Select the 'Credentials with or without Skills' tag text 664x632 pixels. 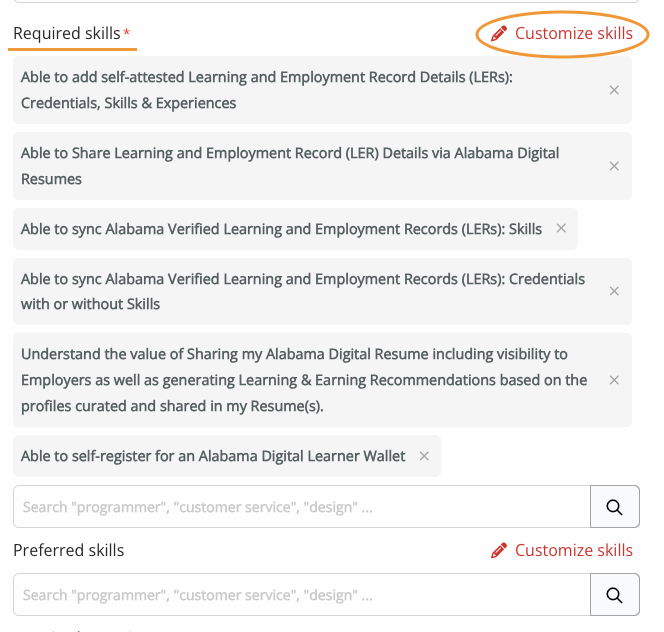[303, 291]
